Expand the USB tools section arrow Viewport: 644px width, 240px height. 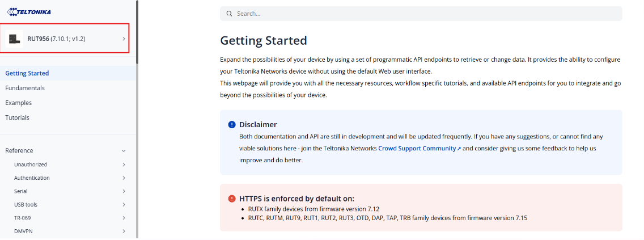pos(124,205)
